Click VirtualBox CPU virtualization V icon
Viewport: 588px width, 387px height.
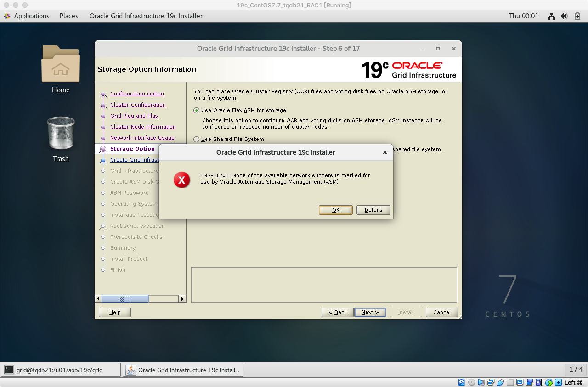pos(539,382)
